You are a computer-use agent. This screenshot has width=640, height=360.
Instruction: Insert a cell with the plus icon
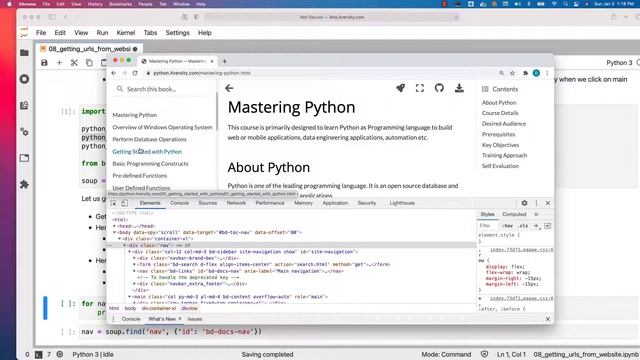pos(59,63)
